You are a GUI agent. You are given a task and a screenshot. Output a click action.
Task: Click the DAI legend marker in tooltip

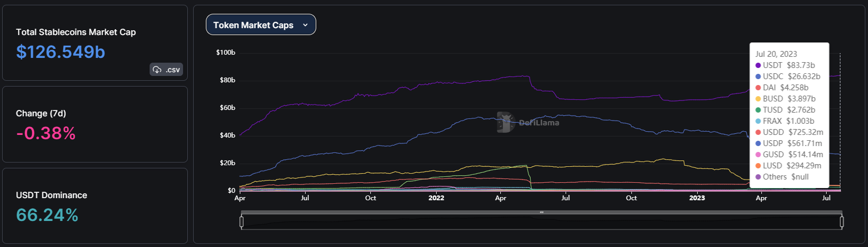(x=758, y=88)
